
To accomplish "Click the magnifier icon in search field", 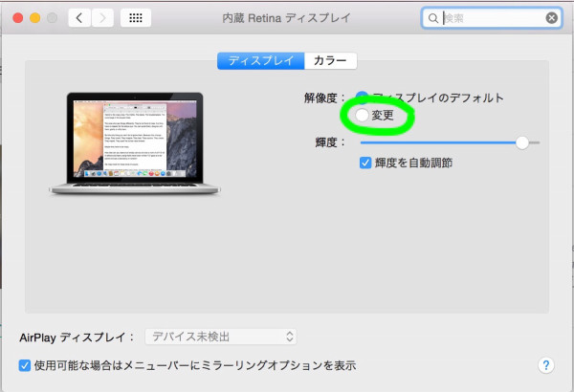I will pos(433,18).
